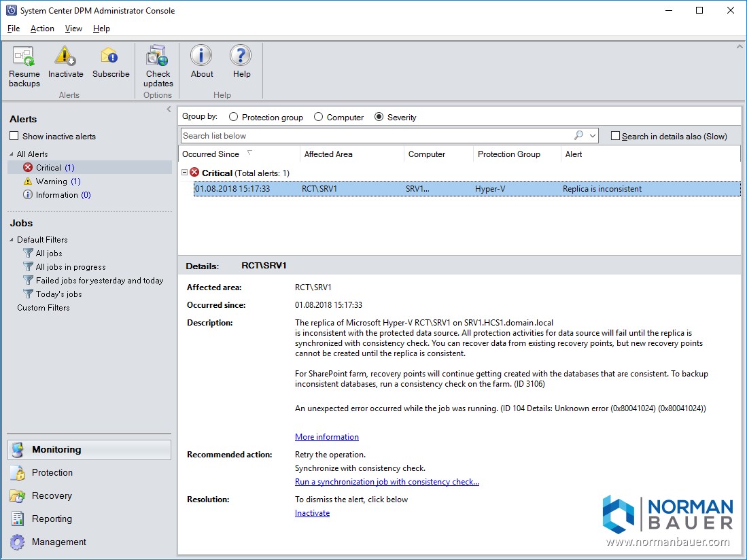Click the funnel icon beside Today's jobs
This screenshot has width=747, height=560.
pos(28,294)
